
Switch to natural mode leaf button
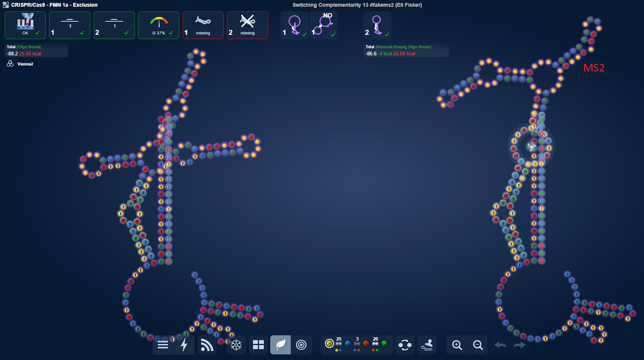point(281,345)
